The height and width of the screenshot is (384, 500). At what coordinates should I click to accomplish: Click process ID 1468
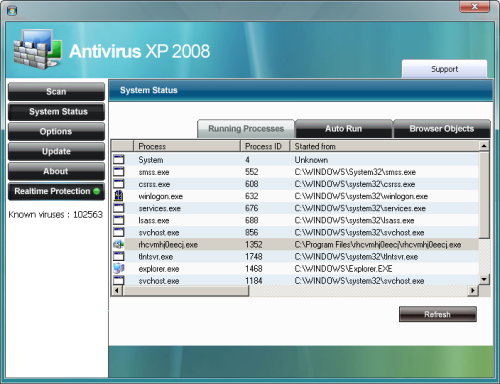point(253,268)
